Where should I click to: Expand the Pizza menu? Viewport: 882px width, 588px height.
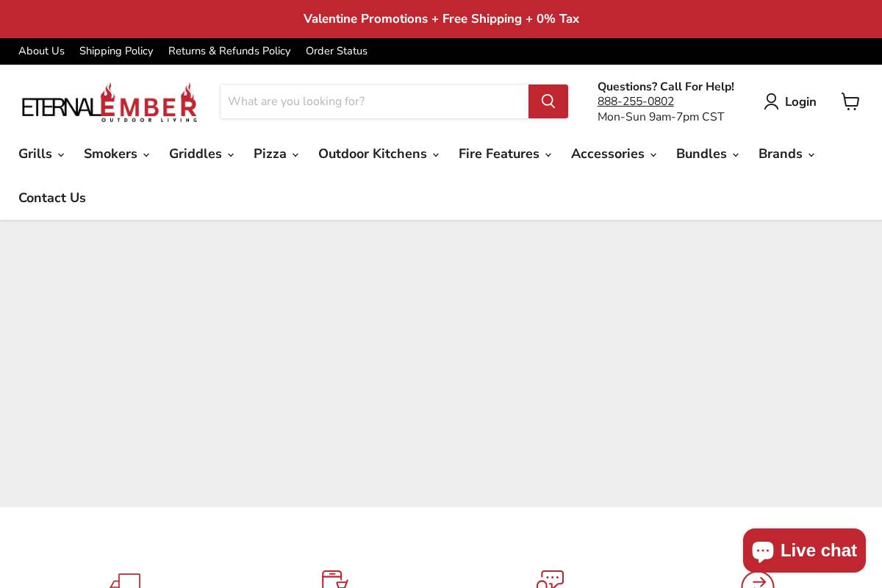[x=276, y=154]
